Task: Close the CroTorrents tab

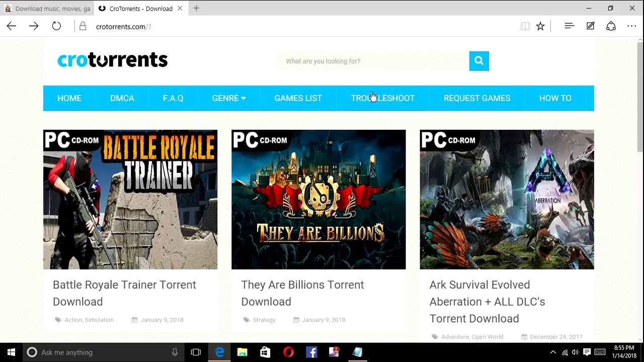Action: tap(180, 9)
